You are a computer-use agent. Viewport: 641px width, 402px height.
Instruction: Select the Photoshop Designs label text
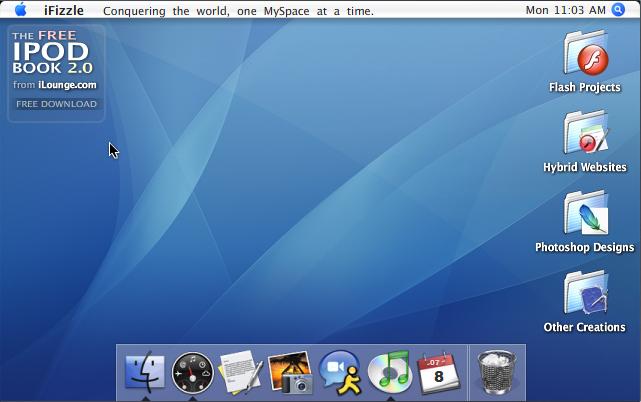pos(585,247)
